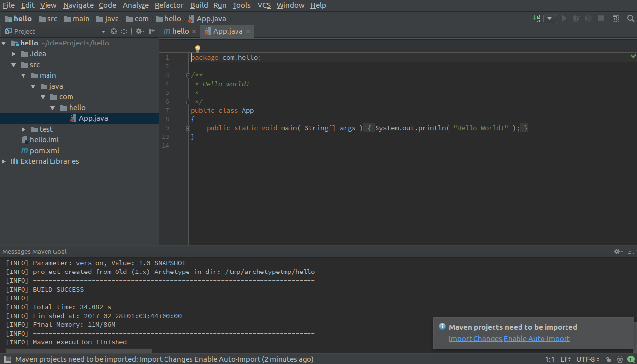The height and width of the screenshot is (364, 637).
Task: Toggle the read-only lock icon in status bar
Action: click(608, 359)
